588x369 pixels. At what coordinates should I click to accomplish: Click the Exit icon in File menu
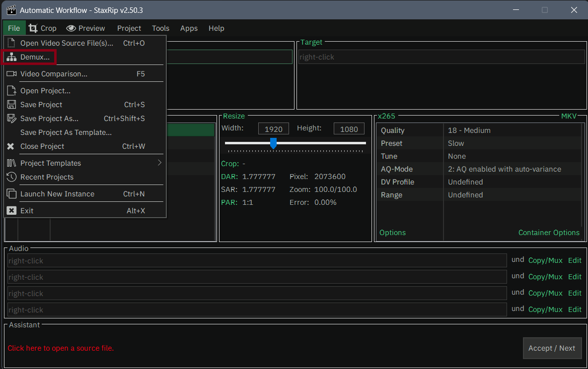[x=11, y=210]
